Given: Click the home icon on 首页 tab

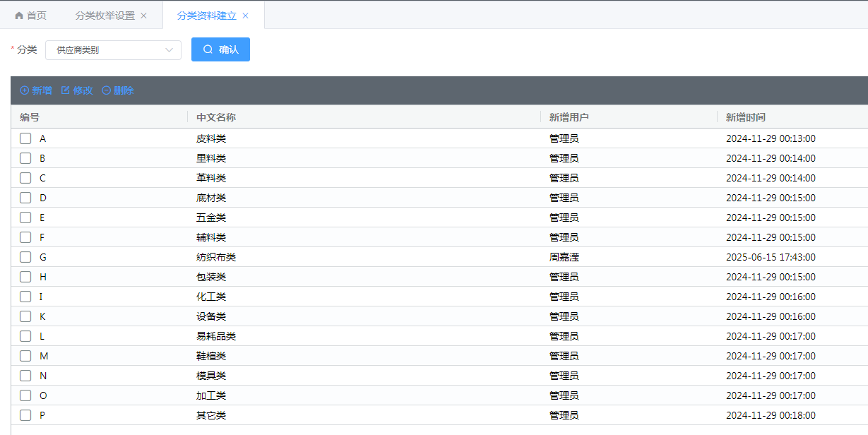Looking at the screenshot, I should [19, 16].
